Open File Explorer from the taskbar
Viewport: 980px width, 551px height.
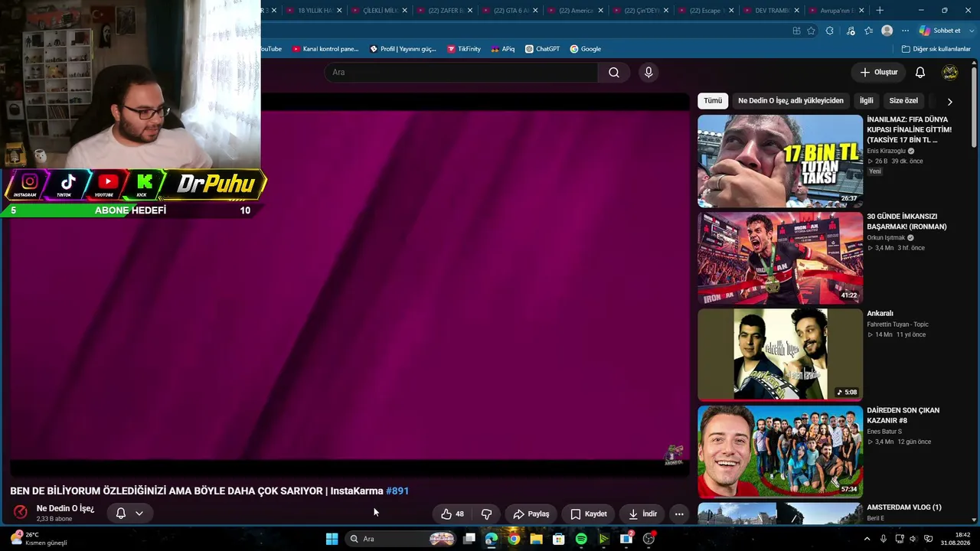(536, 539)
